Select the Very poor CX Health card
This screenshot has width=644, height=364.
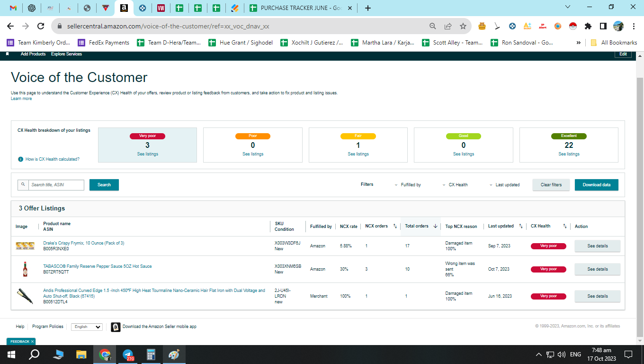[x=147, y=145]
